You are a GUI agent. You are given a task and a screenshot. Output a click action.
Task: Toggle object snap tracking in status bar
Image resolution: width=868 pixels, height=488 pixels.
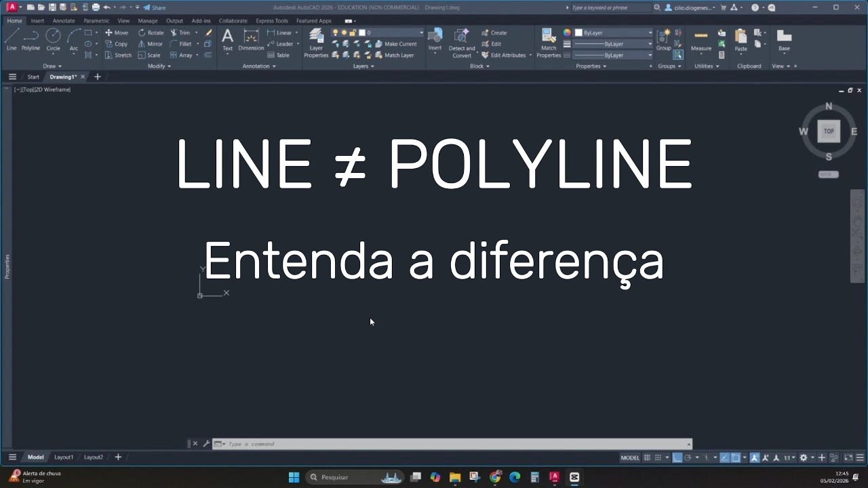[x=724, y=457]
